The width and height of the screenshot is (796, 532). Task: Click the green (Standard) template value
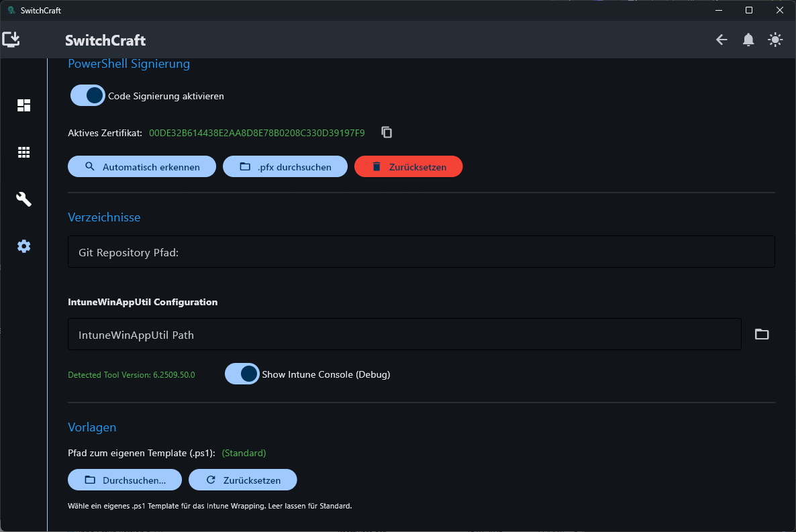tap(244, 453)
